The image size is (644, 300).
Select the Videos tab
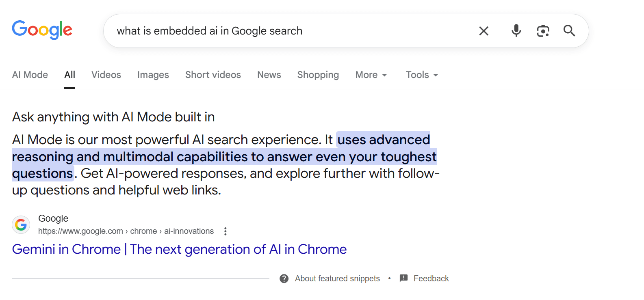pyautogui.click(x=106, y=75)
